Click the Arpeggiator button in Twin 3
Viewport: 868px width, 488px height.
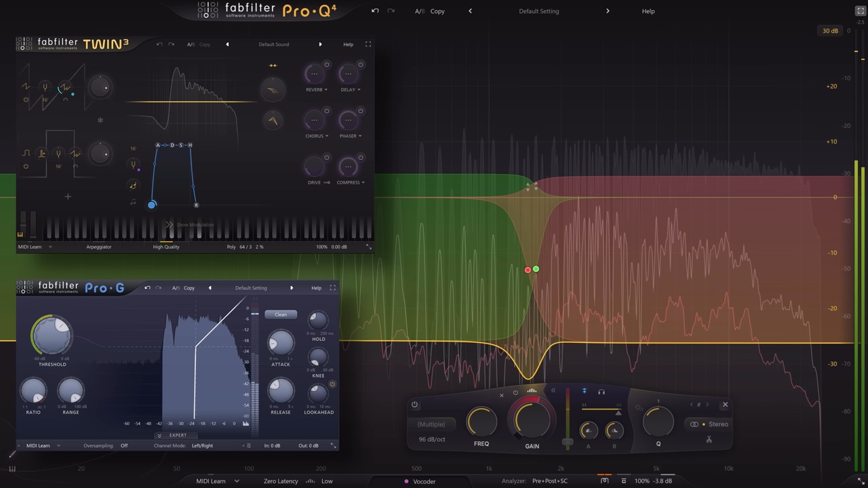click(98, 247)
